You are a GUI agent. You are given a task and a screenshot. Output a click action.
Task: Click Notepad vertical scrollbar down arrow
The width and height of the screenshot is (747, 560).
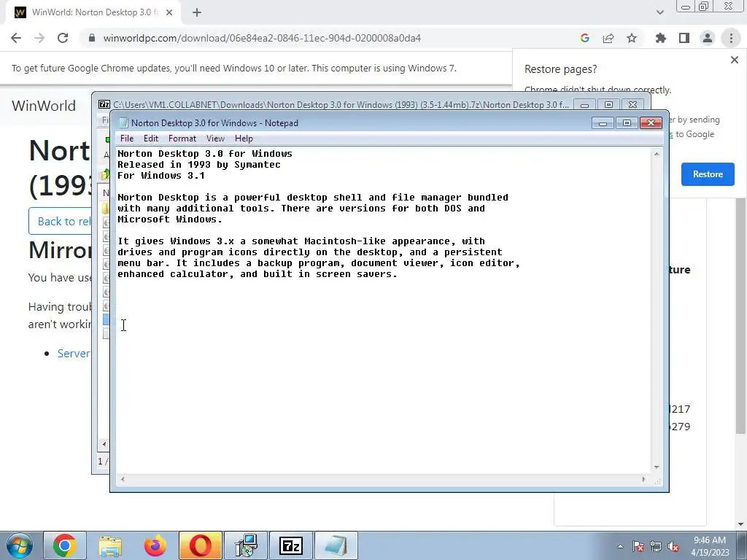pos(657,467)
